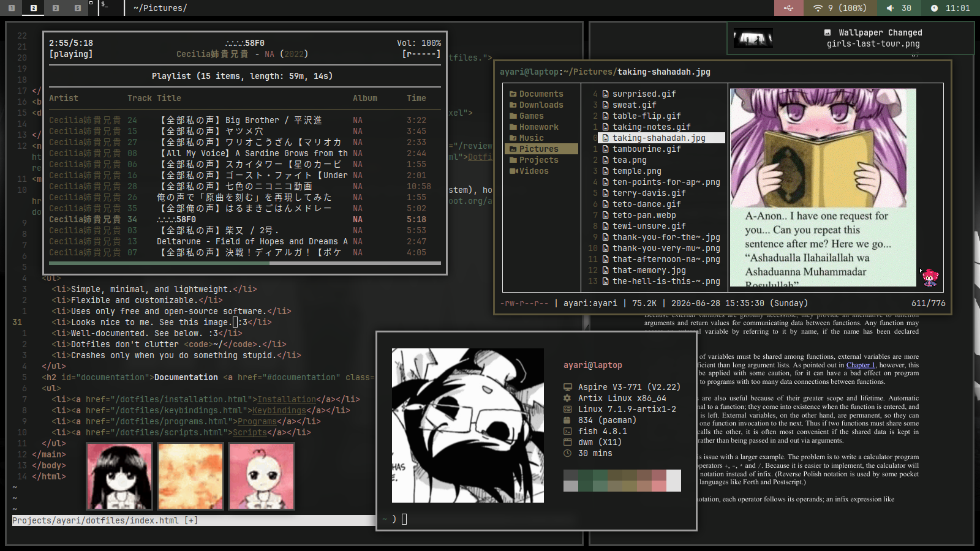Click the image icon beside Wallpaper Changed

pyautogui.click(x=827, y=32)
